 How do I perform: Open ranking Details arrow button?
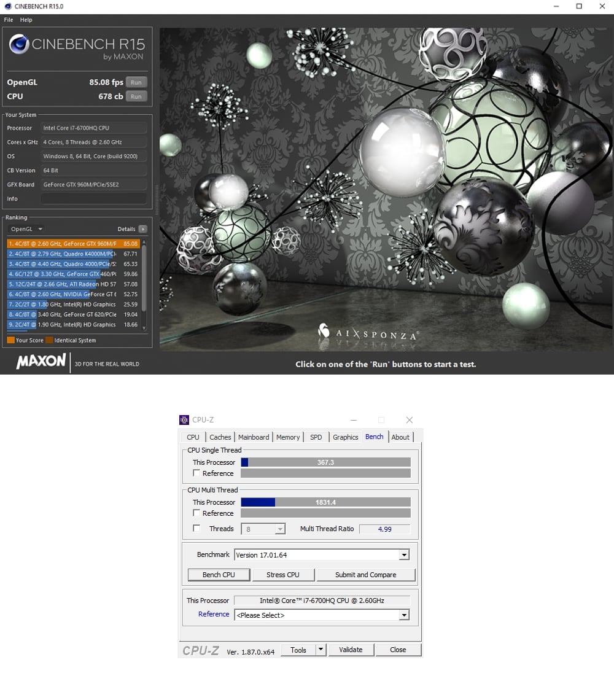click(x=143, y=229)
